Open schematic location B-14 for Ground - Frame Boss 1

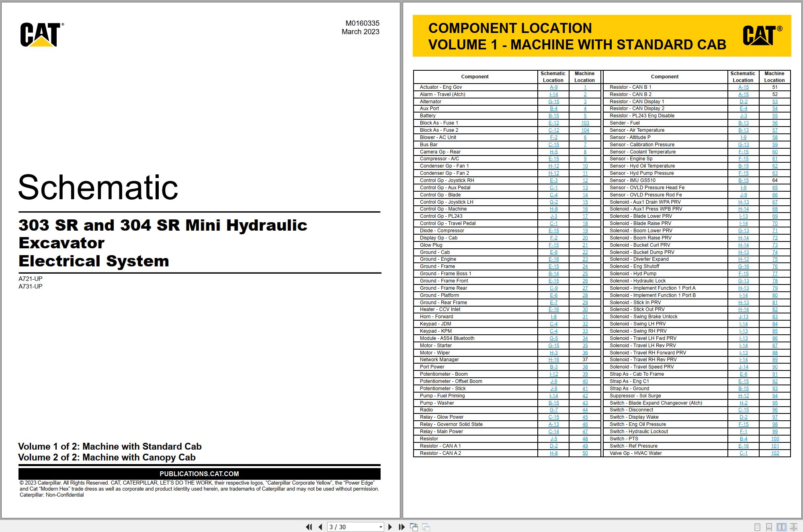pos(553,274)
